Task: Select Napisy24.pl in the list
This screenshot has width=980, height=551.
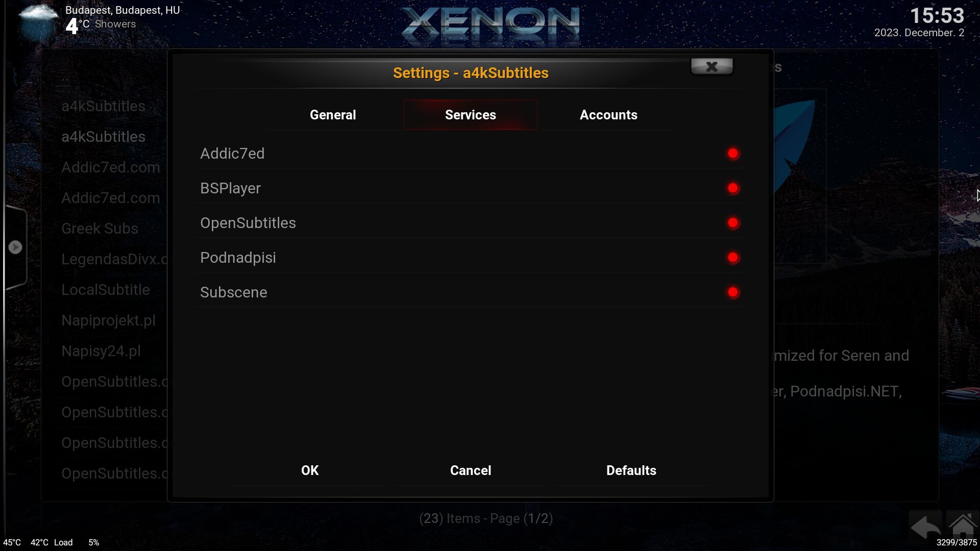Action: point(101,351)
